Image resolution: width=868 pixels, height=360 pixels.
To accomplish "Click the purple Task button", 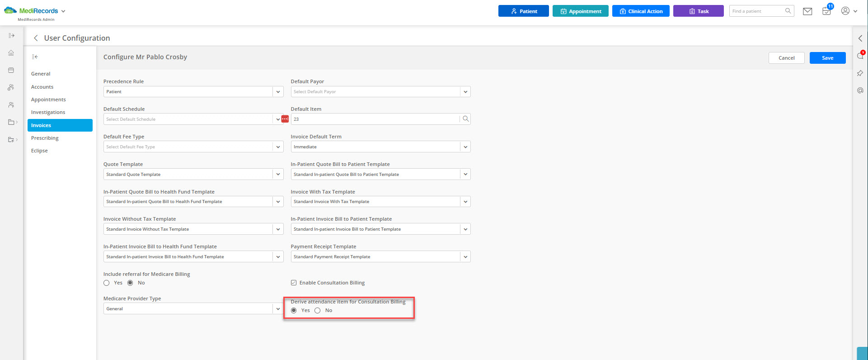I will pos(699,11).
